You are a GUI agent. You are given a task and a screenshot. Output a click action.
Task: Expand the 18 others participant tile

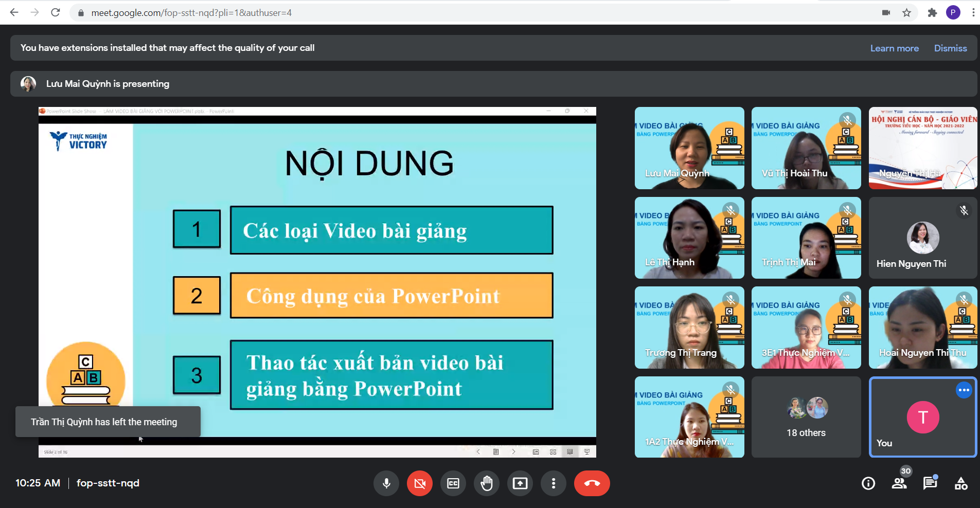pos(806,417)
